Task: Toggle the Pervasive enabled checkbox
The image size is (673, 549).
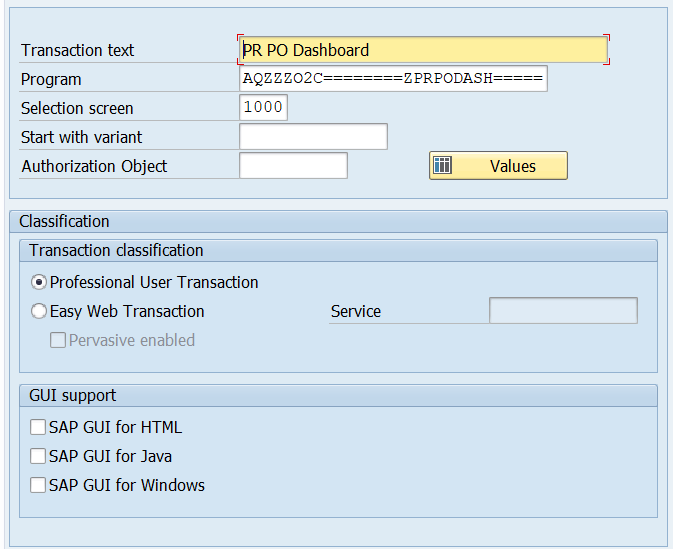Action: [x=58, y=340]
